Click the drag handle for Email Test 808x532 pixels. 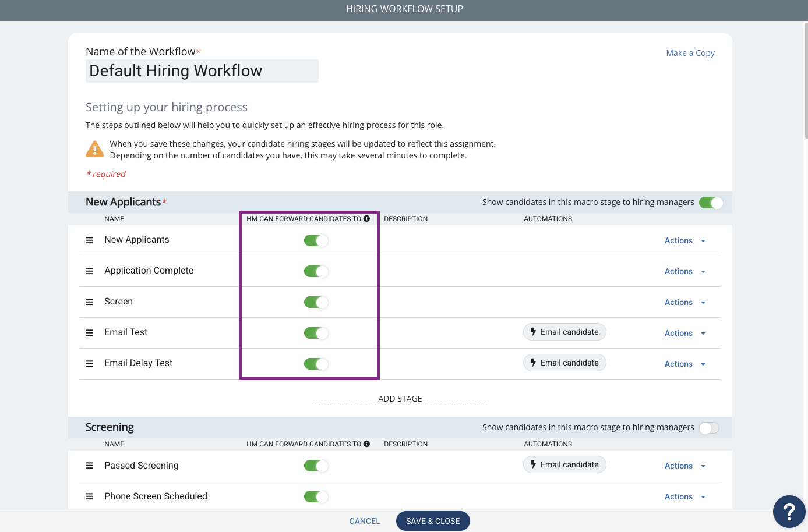[89, 333]
